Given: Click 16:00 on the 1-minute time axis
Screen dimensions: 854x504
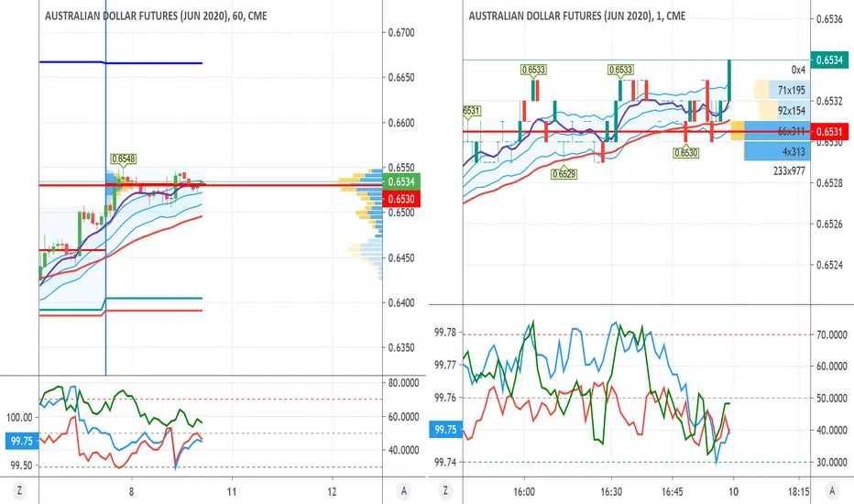Looking at the screenshot, I should click(x=524, y=491).
